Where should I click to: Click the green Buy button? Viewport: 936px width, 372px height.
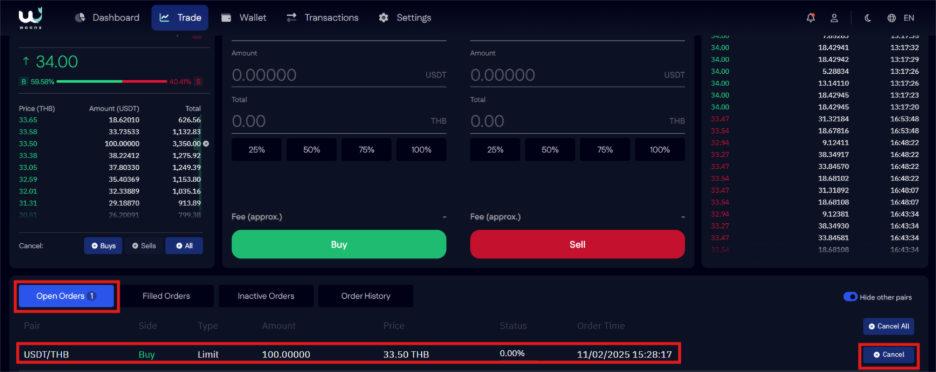338,244
